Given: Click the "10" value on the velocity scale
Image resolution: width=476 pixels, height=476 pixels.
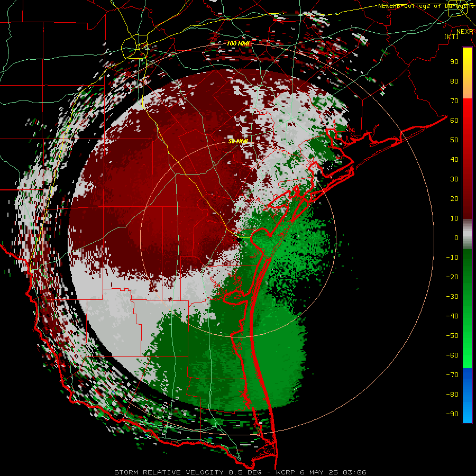Looking at the screenshot, I should pos(454,218).
